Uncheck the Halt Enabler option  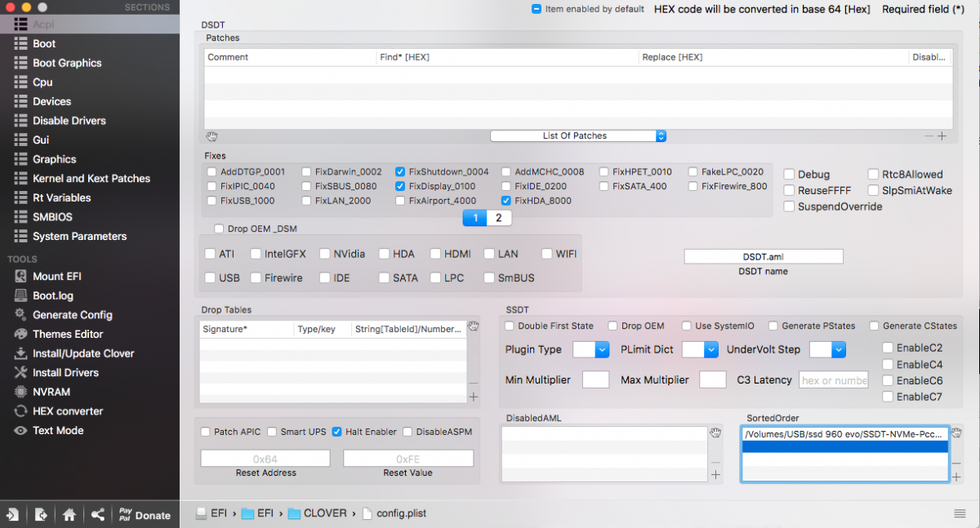tap(336, 432)
